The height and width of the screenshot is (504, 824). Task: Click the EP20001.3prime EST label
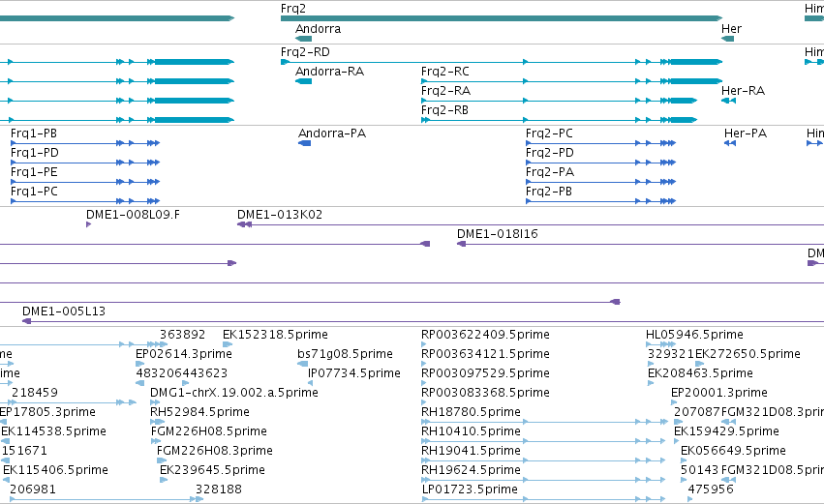click(x=718, y=393)
